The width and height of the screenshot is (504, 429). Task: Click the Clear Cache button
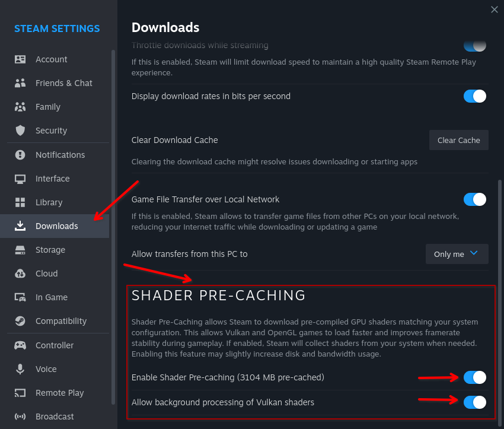pyautogui.click(x=458, y=141)
